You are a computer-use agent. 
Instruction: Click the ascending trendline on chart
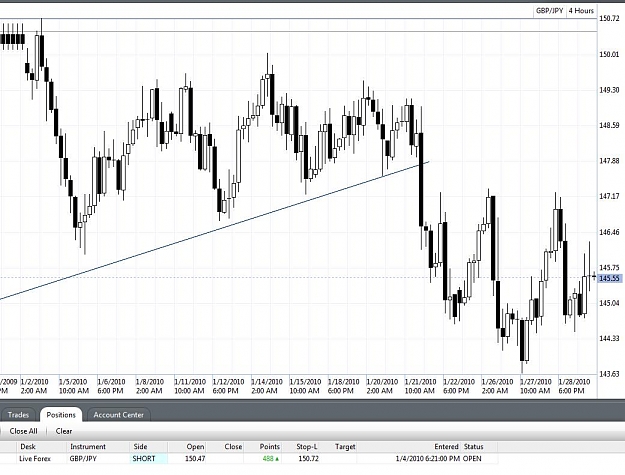coord(215,231)
